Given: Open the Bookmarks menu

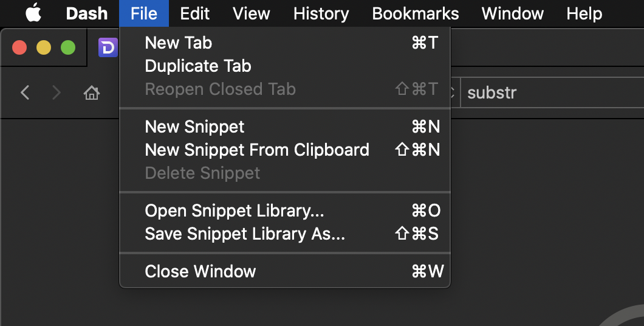Looking at the screenshot, I should pos(415,13).
